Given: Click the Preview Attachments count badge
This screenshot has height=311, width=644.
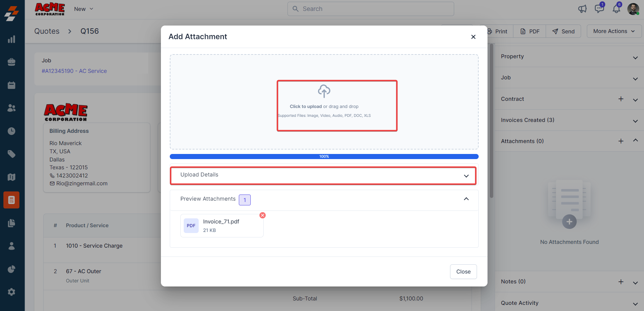Looking at the screenshot, I should [x=245, y=200].
